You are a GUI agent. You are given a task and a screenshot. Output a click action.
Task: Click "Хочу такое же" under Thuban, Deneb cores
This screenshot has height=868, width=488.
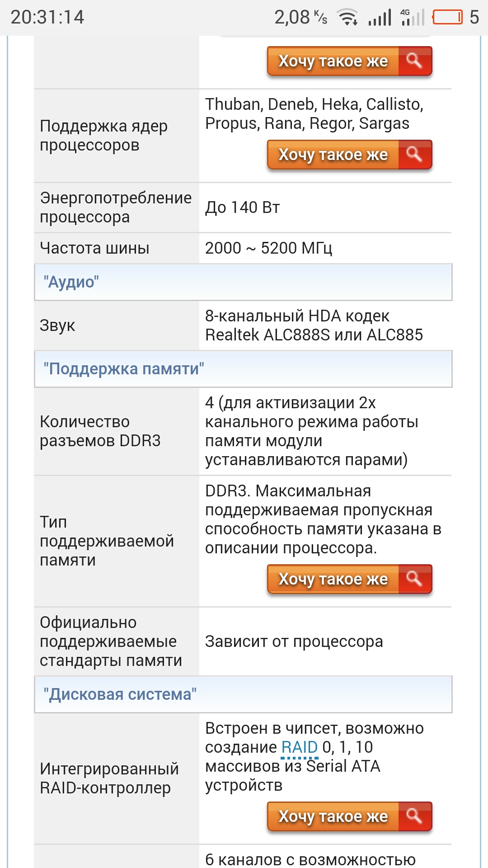coord(333,154)
